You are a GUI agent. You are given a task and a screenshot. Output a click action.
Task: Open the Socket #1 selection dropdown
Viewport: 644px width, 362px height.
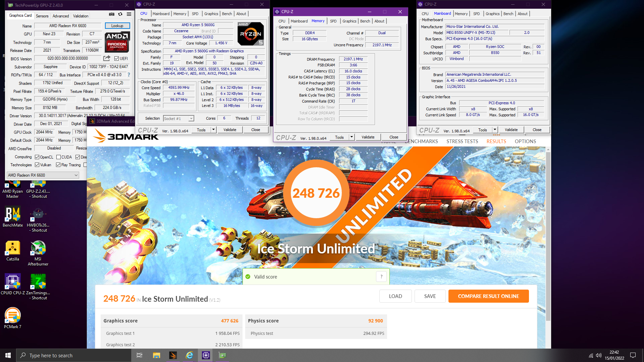pyautogui.click(x=178, y=118)
